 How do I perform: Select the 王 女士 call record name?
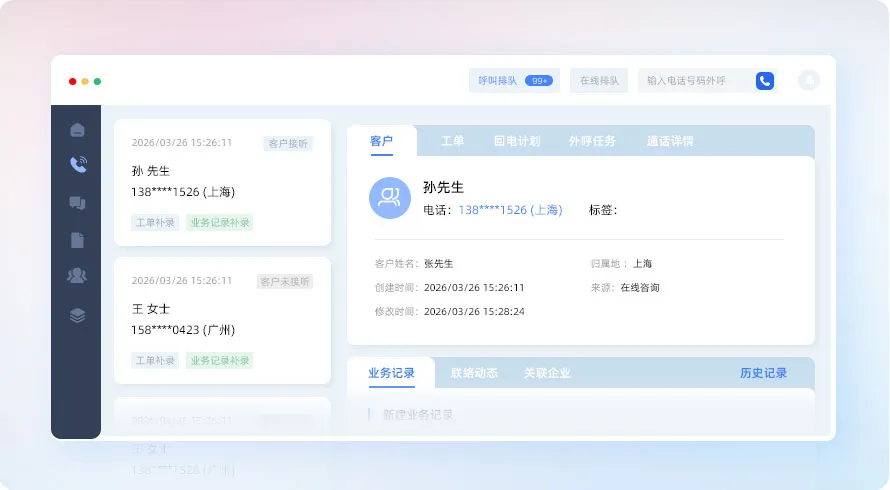[151, 309]
